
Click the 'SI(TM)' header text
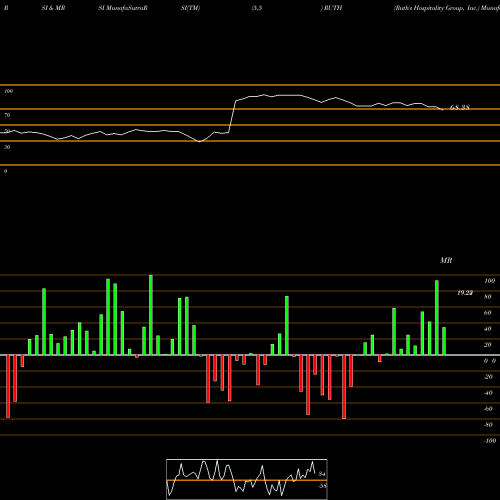[190, 8]
